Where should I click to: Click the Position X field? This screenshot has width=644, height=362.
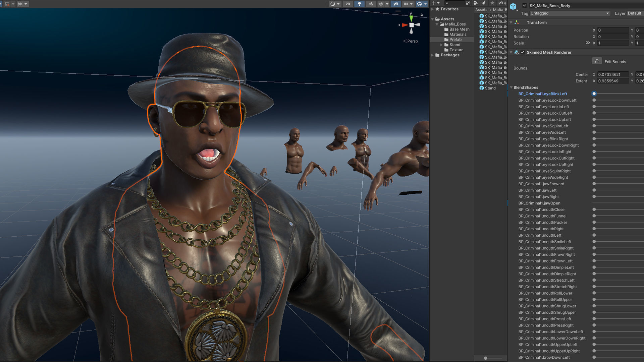[613, 30]
